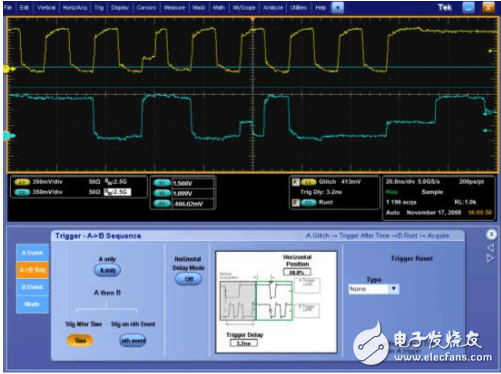Switch to the B Event tab
This screenshot has height=374, width=501.
tap(32, 287)
